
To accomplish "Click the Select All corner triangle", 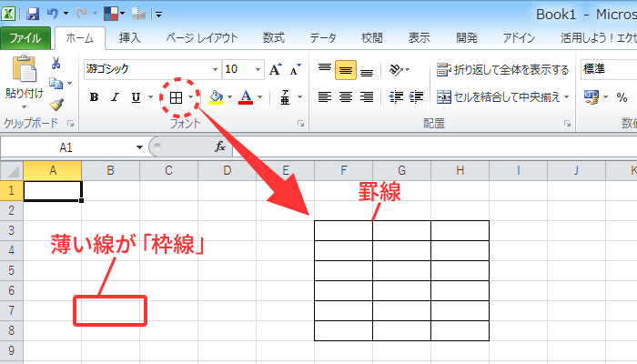I will (x=12, y=171).
